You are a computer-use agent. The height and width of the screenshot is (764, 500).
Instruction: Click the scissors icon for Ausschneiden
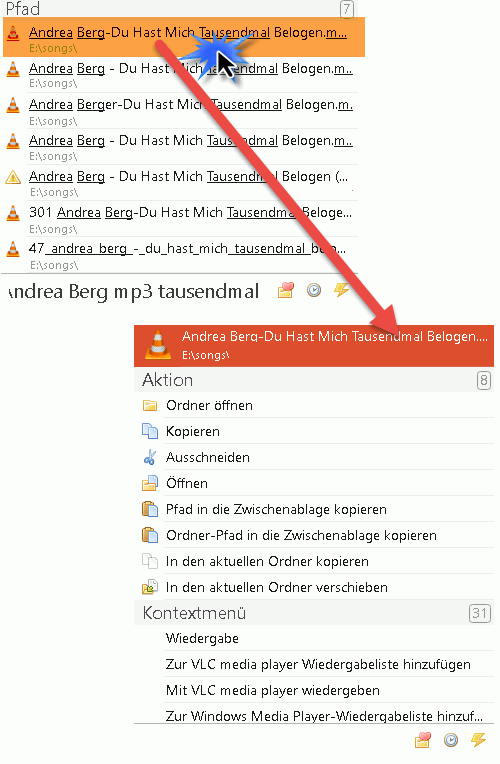coord(150,458)
